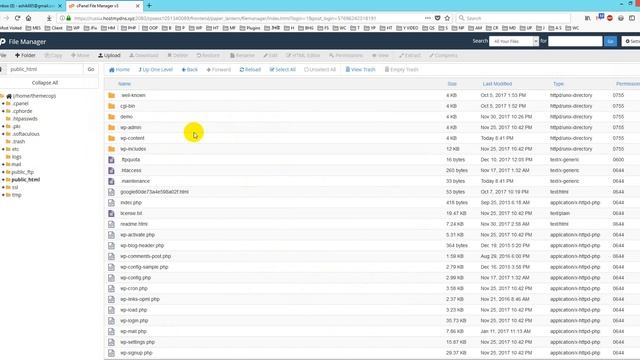The width and height of the screenshot is (640, 360).
Task: Click Back in file navigation bar
Action: (x=189, y=70)
